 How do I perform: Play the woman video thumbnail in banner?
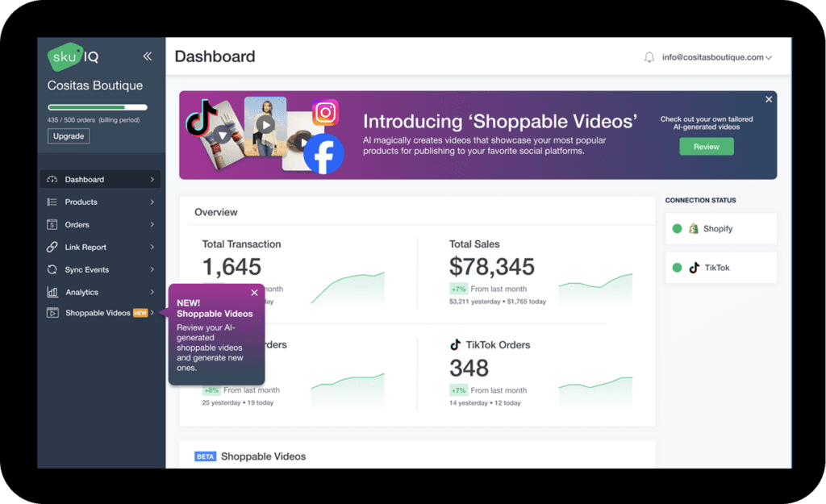point(265,125)
